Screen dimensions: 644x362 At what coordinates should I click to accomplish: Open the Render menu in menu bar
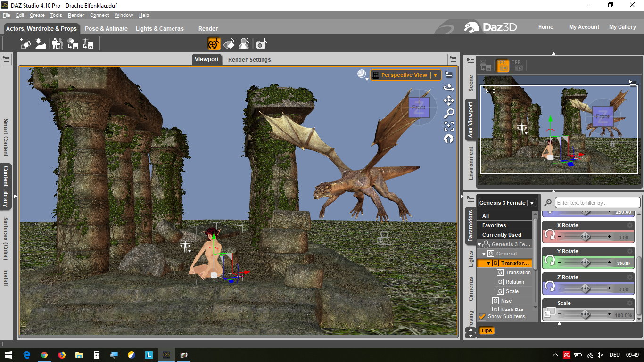coord(76,15)
